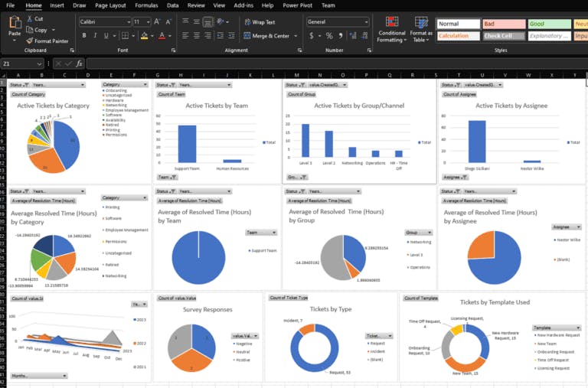Image resolution: width=588 pixels, height=388 pixels.
Task: Click the Cut scissors icon
Action: (x=30, y=18)
